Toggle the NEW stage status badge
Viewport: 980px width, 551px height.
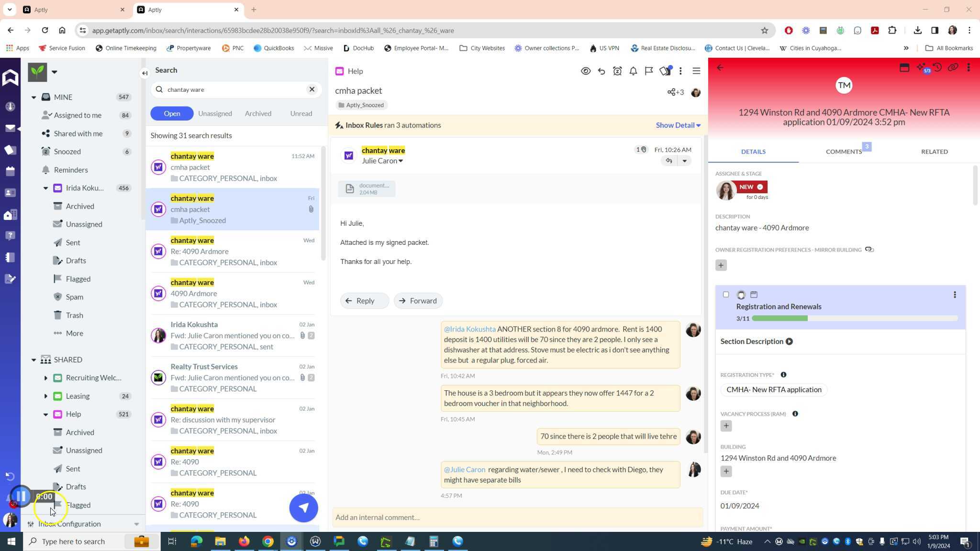752,187
